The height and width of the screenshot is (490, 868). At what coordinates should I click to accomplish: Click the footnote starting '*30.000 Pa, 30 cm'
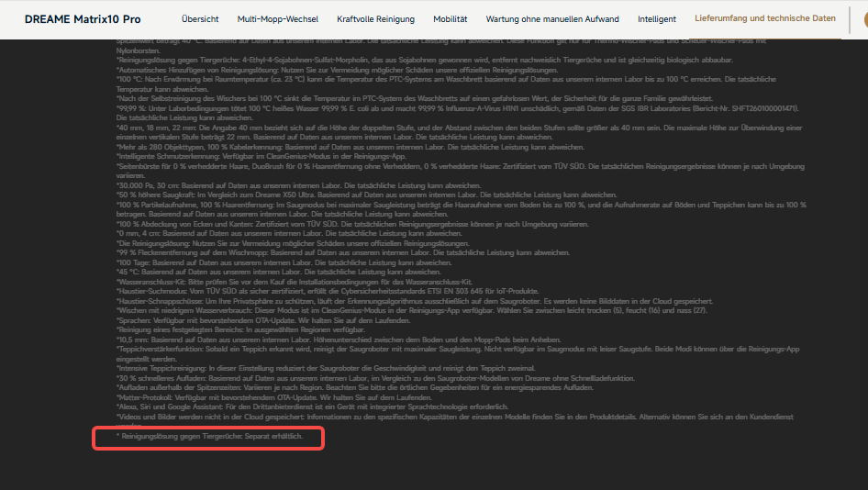298,185
